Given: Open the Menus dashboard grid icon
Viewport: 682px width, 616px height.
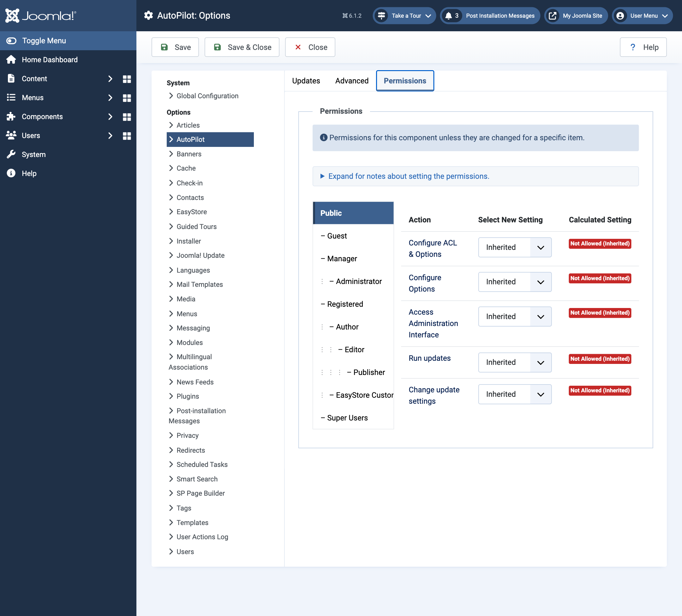Looking at the screenshot, I should click(127, 98).
